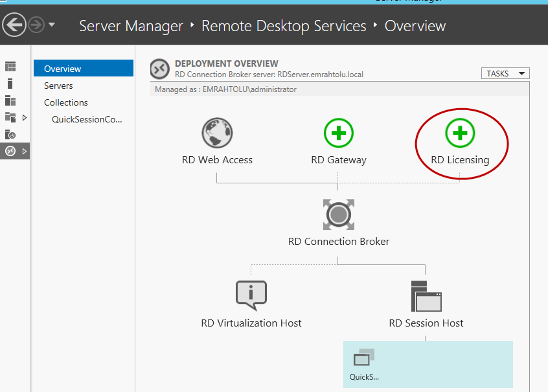Click Remote Desktop Services in the breadcrumb
The height and width of the screenshot is (392, 548).
pyautogui.click(x=284, y=26)
